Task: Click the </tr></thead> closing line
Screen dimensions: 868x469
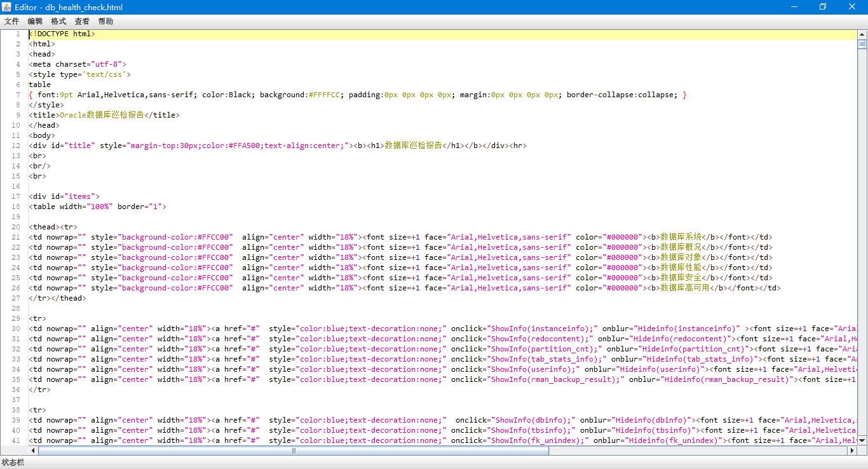Action: [58, 298]
